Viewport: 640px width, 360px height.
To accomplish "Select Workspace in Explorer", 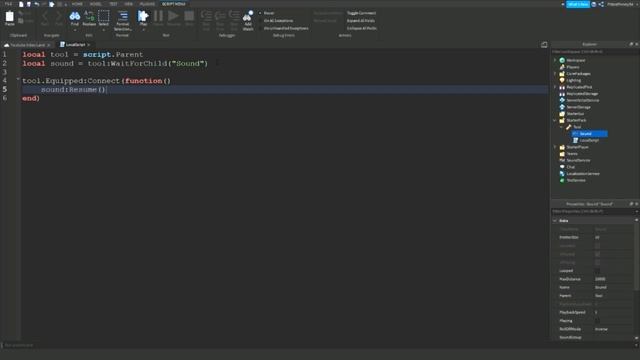I will pyautogui.click(x=576, y=60).
